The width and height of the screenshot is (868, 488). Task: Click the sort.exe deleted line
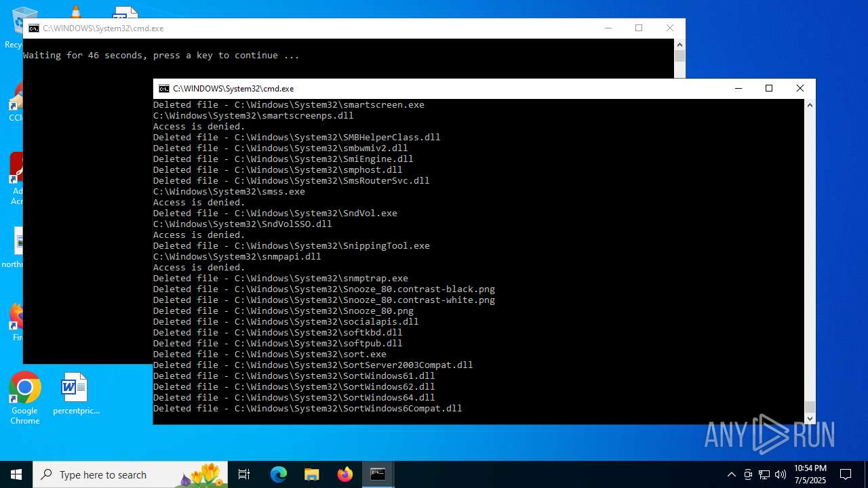coord(270,354)
